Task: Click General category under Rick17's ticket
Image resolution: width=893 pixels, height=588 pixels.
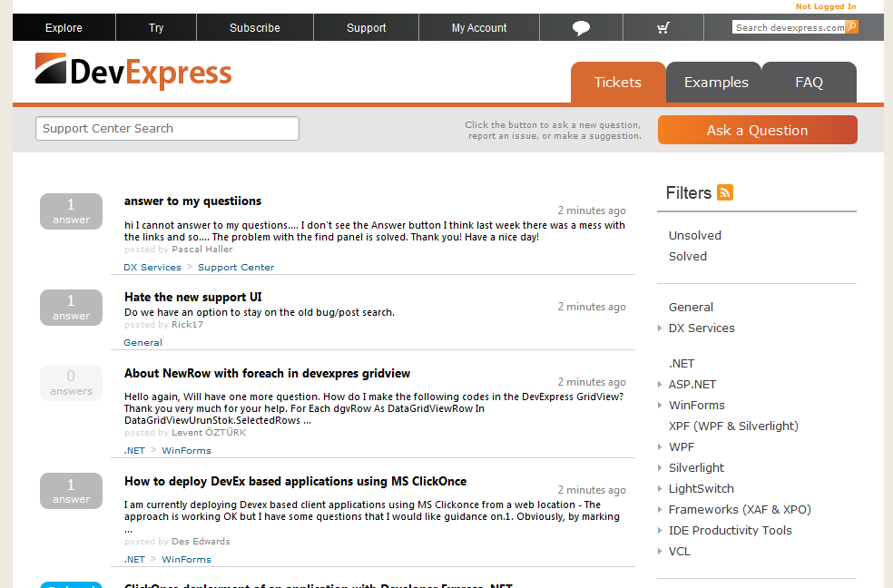Action: click(143, 343)
